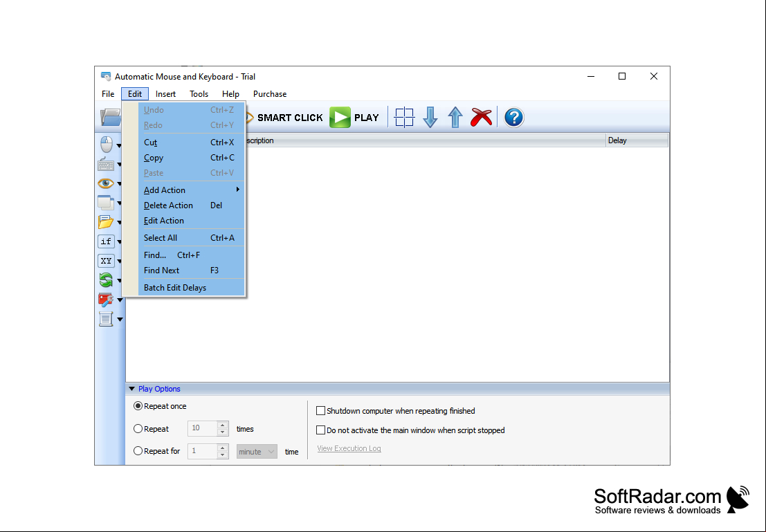Choose Copy from the Edit menu
Viewport: 766px width, 532px height.
(191, 158)
